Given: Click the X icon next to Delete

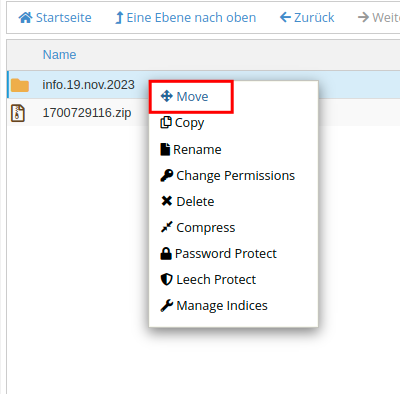Looking at the screenshot, I should point(166,201).
